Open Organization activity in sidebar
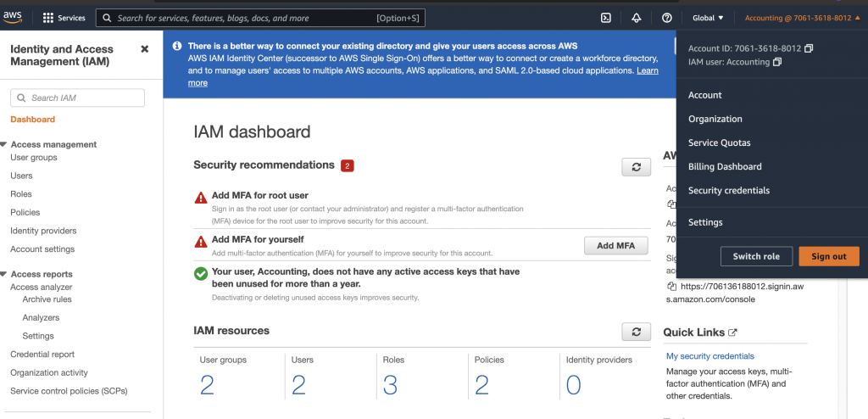 pyautogui.click(x=49, y=372)
